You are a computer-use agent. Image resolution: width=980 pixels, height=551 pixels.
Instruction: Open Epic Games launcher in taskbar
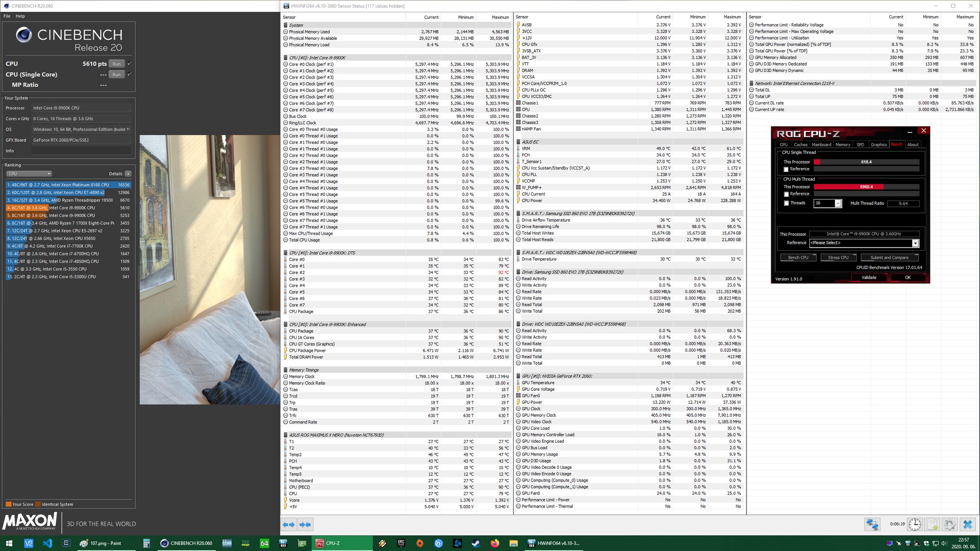click(x=401, y=543)
